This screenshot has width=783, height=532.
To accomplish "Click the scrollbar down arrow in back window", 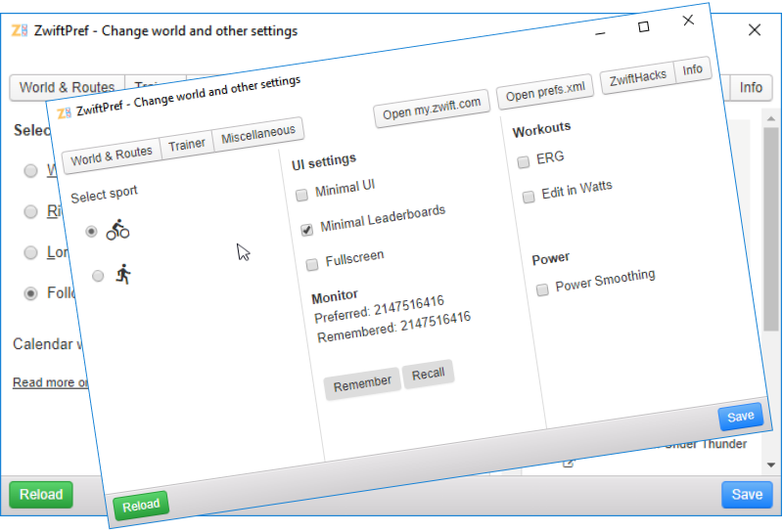I will click(x=771, y=465).
